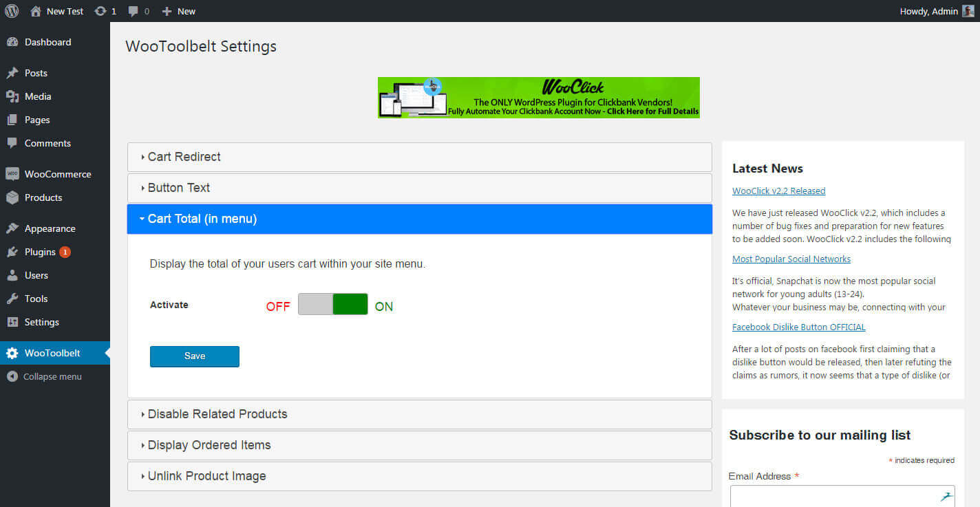The image size is (980, 507).
Task: Click the plus New icon in admin bar
Action: (167, 11)
